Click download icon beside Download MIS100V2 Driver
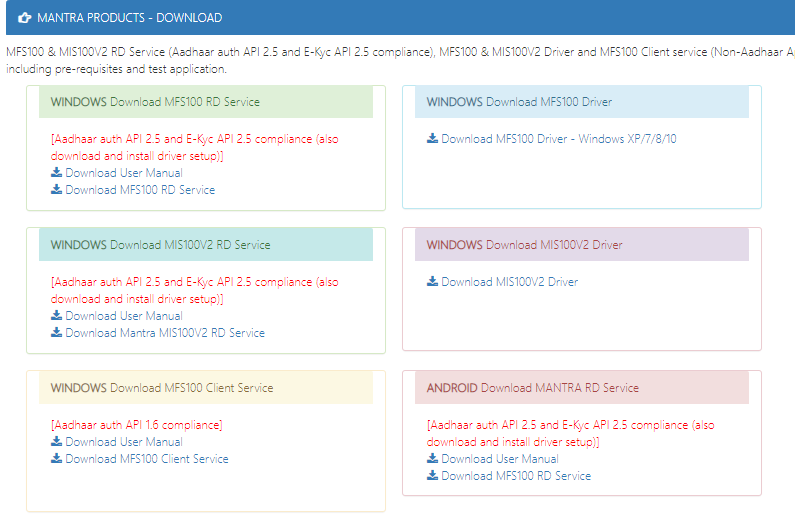The image size is (795, 518). [x=432, y=281]
